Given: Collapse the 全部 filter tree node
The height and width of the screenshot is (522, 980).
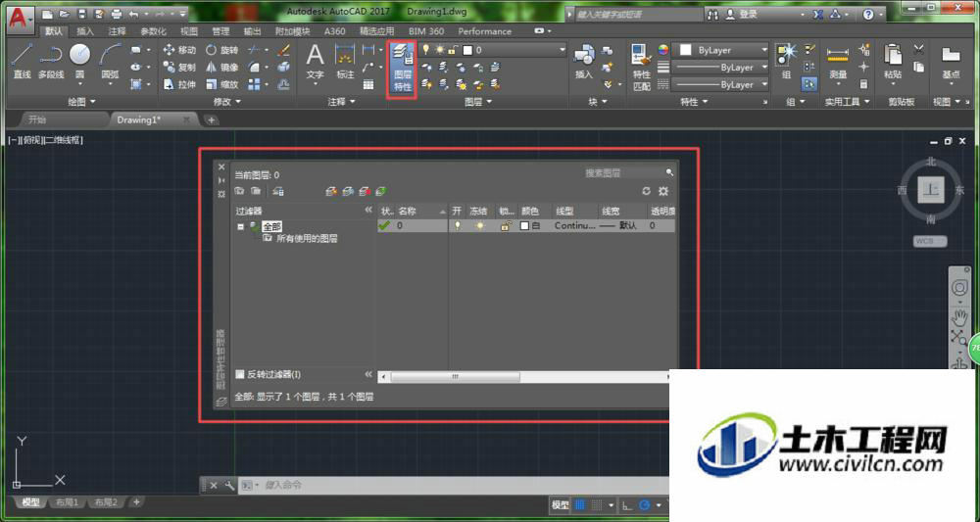Looking at the screenshot, I should coord(241,226).
